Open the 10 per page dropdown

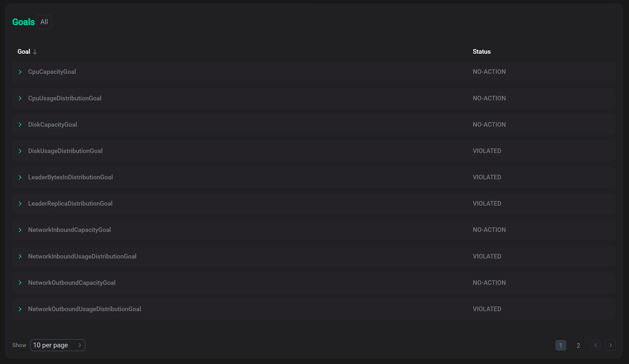click(57, 345)
